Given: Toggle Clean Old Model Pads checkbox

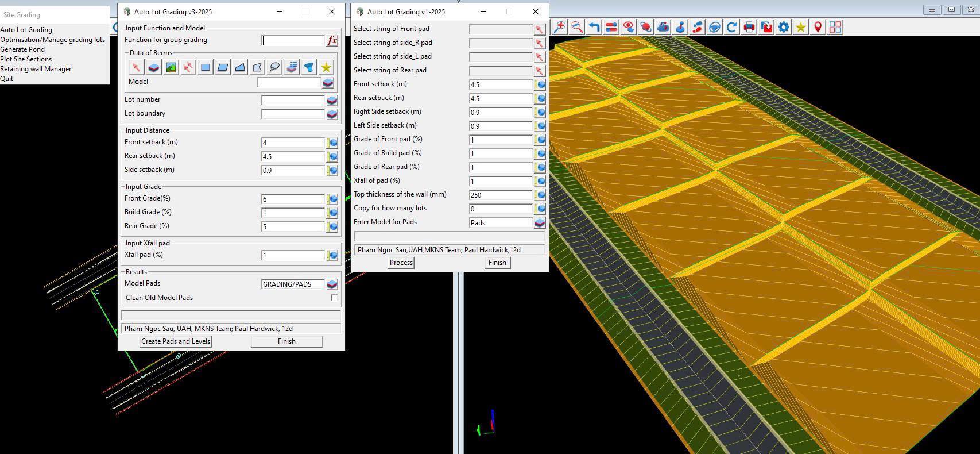Looking at the screenshot, I should [x=334, y=298].
